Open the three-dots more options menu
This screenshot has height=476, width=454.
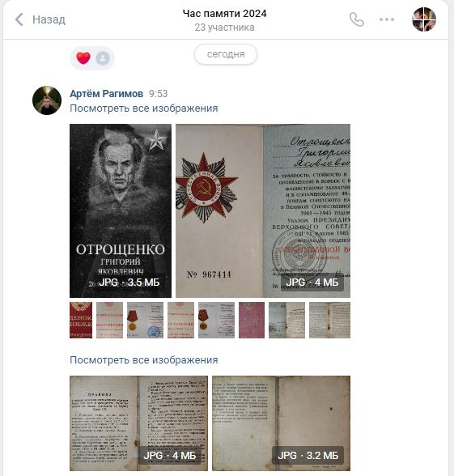click(x=387, y=19)
